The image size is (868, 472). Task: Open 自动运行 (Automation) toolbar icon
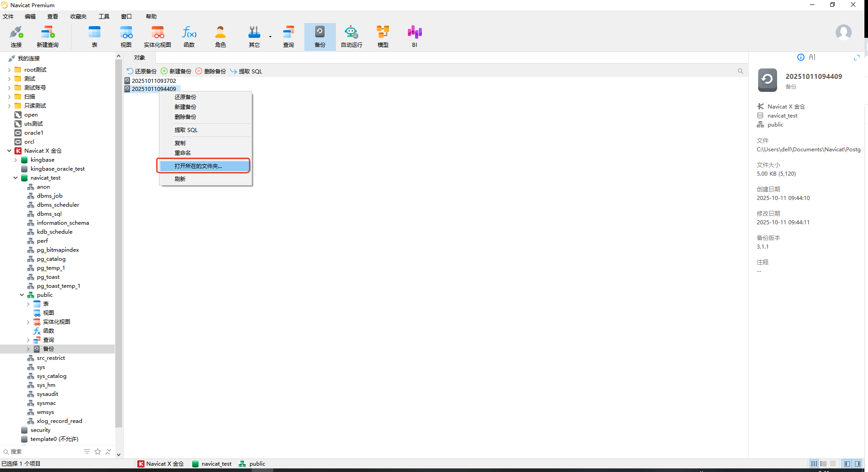click(x=352, y=36)
